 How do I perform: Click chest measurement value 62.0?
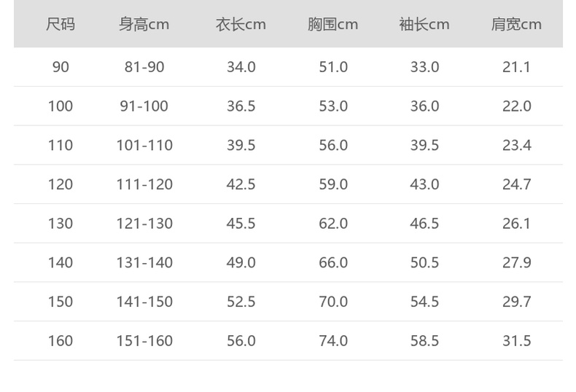click(x=333, y=224)
